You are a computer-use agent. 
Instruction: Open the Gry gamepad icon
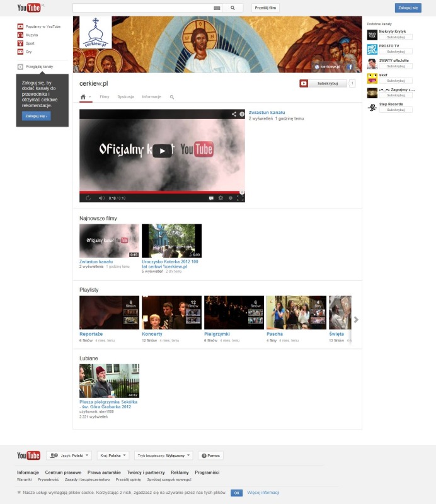coord(20,52)
